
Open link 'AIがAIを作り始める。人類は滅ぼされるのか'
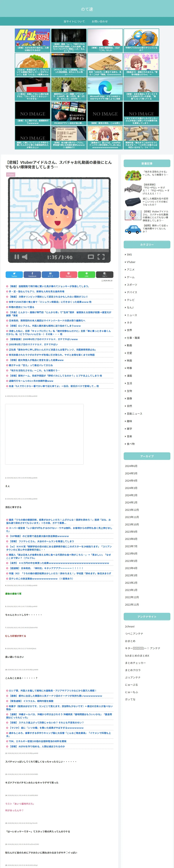pyautogui.click(x=37, y=746)
